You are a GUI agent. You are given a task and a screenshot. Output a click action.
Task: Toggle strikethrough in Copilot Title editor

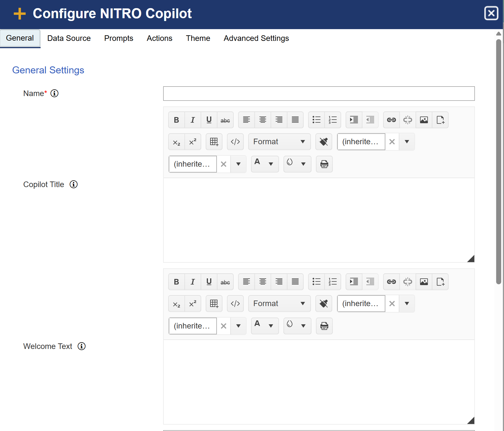tap(225, 120)
